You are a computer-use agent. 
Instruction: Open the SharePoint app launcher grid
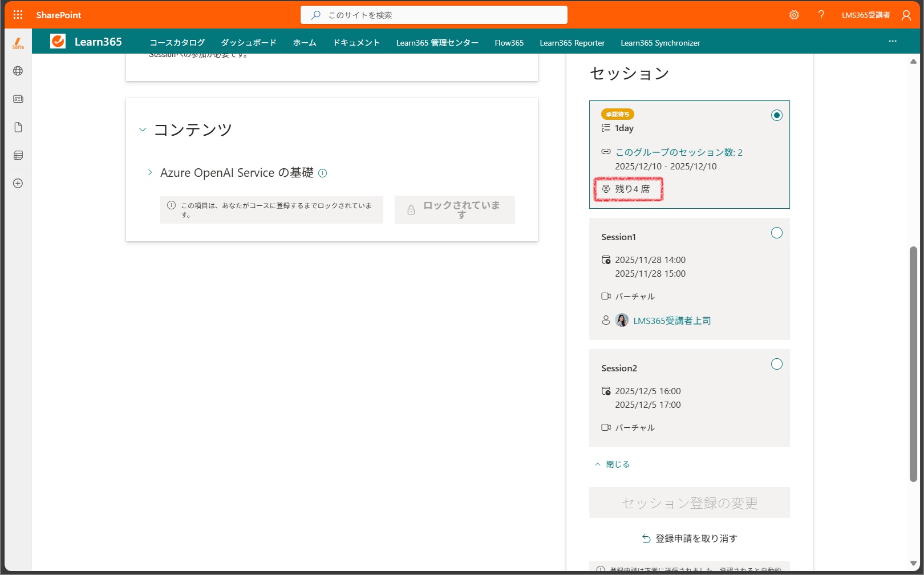click(x=18, y=15)
